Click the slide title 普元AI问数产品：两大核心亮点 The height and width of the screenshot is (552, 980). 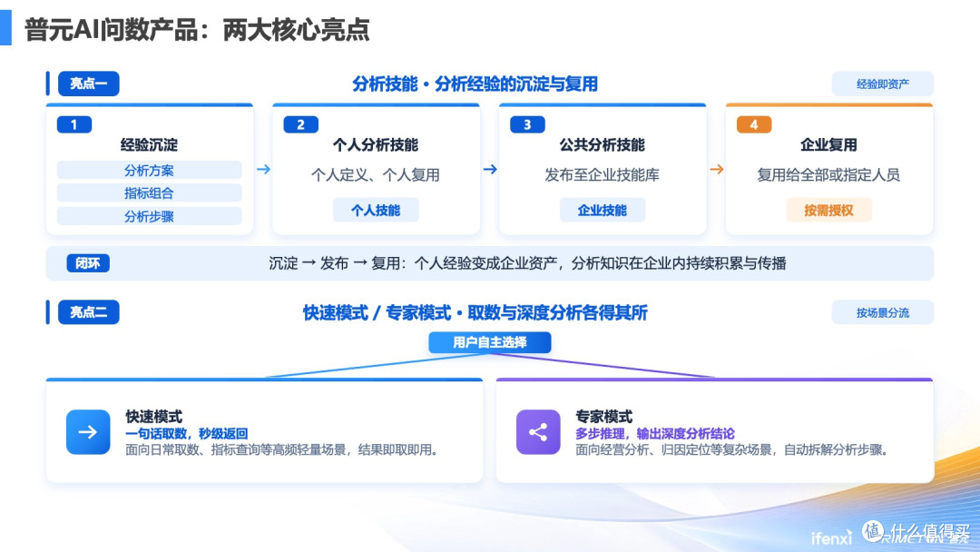197,29
